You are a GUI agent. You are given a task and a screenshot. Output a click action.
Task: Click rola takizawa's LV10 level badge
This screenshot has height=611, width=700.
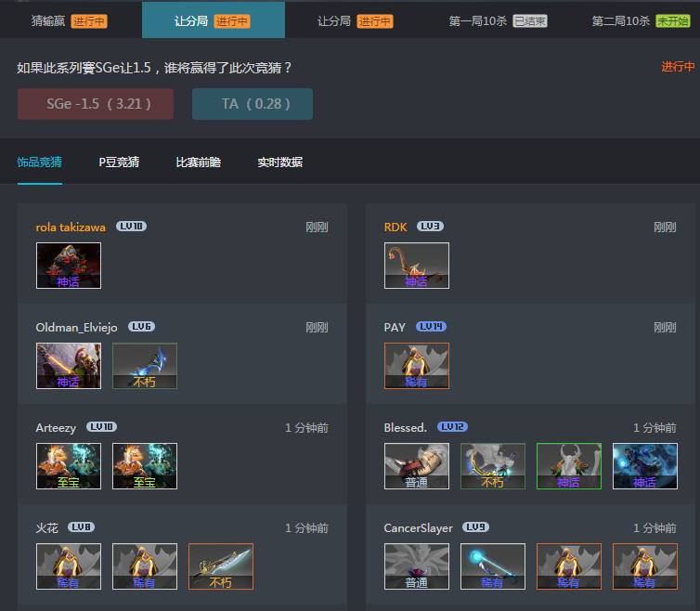click(131, 226)
